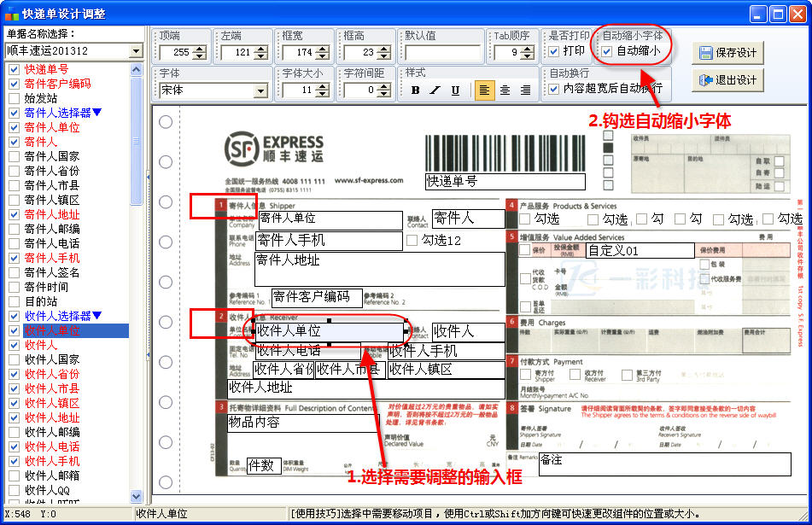Select 寄件人选择器 list item
This screenshot has height=525, width=812.
pos(62,113)
